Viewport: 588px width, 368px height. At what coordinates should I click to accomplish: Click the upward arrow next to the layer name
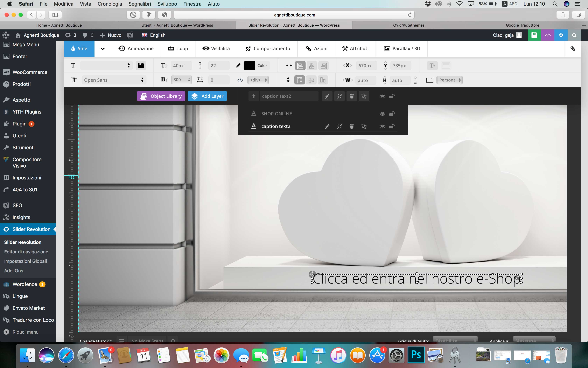pos(254,96)
